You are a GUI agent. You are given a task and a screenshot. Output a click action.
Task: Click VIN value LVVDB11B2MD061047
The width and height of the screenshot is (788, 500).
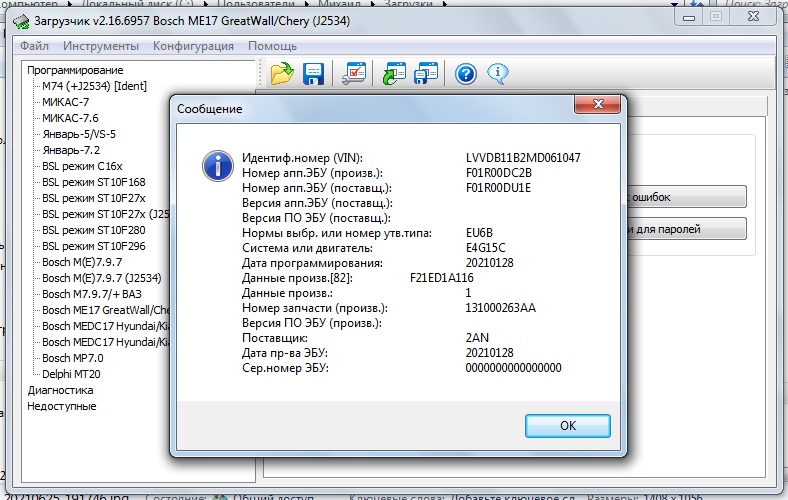(523, 158)
